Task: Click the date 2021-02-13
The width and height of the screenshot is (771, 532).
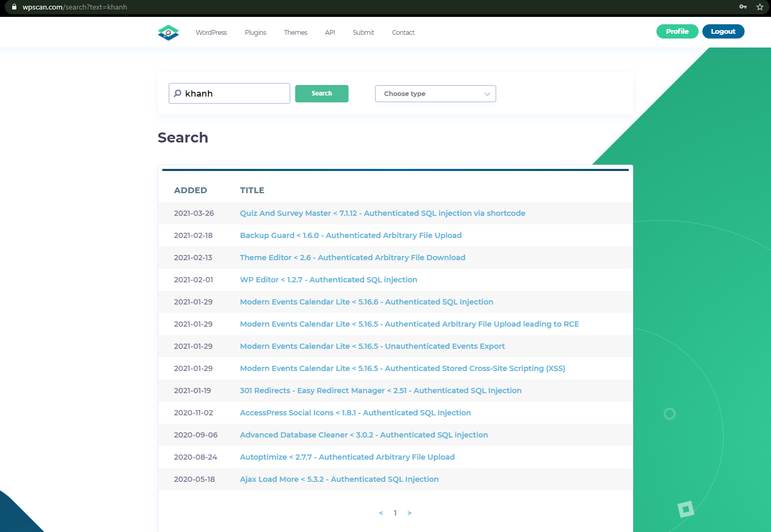Action: 193,258
